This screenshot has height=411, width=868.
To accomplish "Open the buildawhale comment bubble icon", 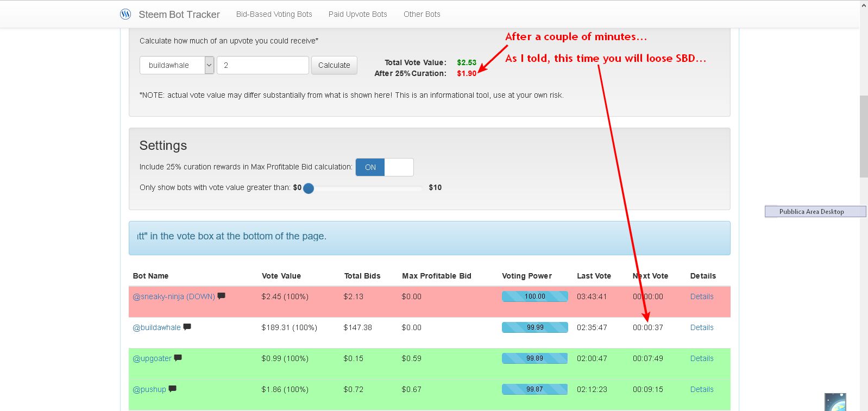I will [x=187, y=327].
